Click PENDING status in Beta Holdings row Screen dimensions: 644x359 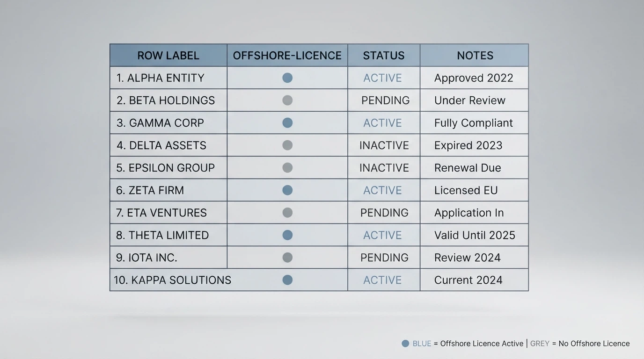(386, 101)
